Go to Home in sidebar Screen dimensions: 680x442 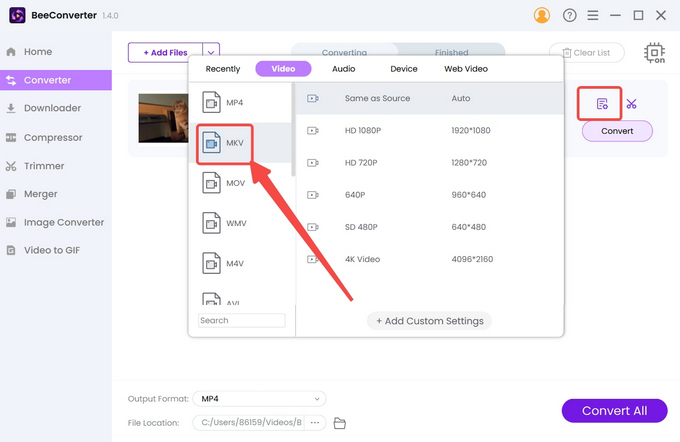point(56,52)
